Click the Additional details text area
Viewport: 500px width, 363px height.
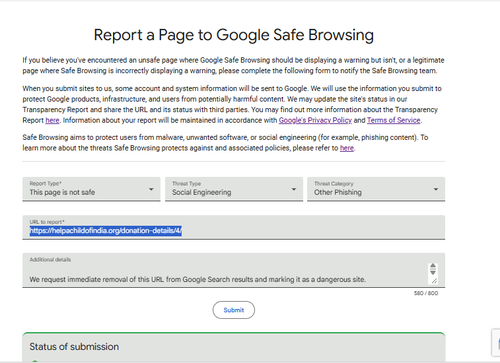(234, 270)
